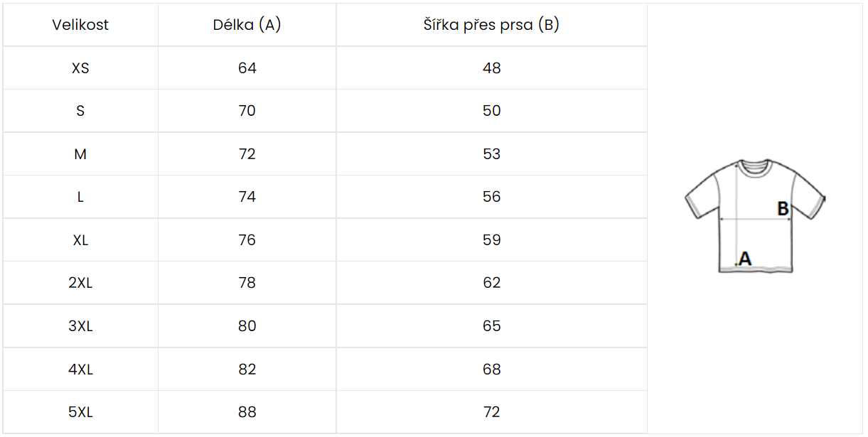Screen dimensions: 868x437
Task: Click the Šířka přes prsa (B) header
Action: tap(491, 25)
